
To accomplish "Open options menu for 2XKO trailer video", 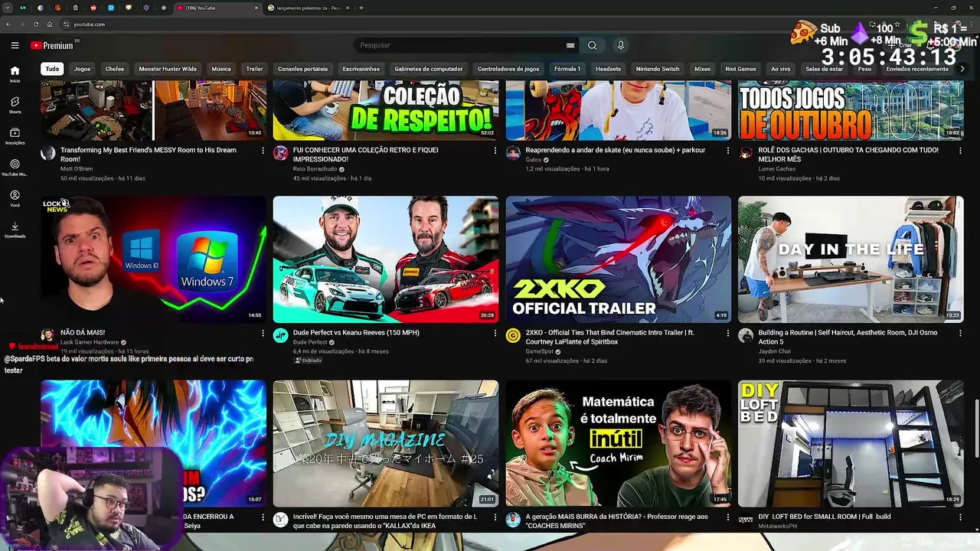I will [x=728, y=333].
